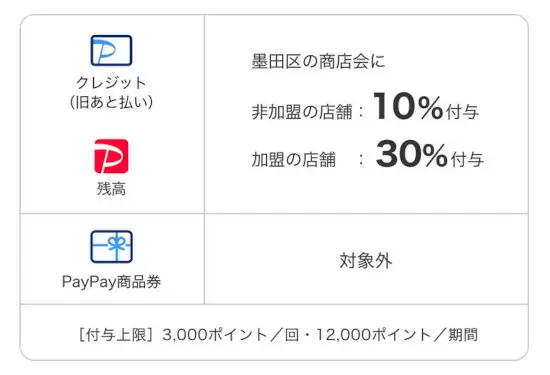Click the PayPay gift voucher icon

(x=111, y=247)
